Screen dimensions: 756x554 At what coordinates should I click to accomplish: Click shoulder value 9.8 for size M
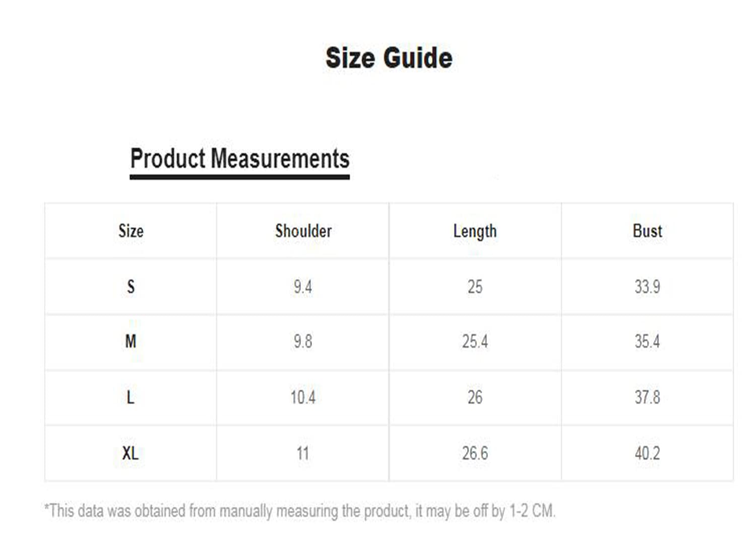click(303, 341)
